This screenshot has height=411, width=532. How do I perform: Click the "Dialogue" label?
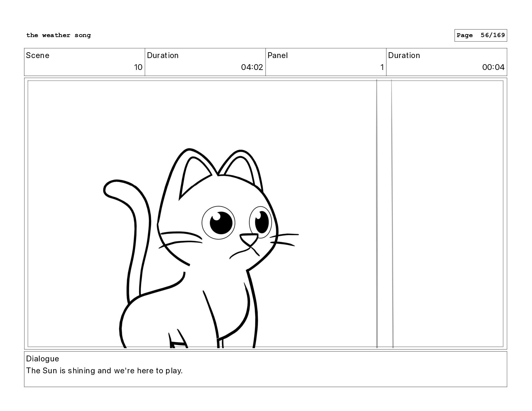click(x=43, y=359)
